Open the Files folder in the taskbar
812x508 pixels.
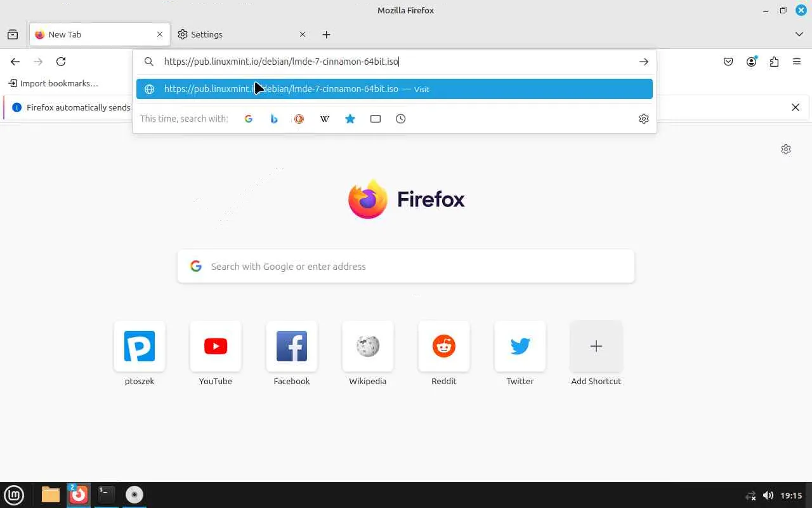(x=51, y=495)
